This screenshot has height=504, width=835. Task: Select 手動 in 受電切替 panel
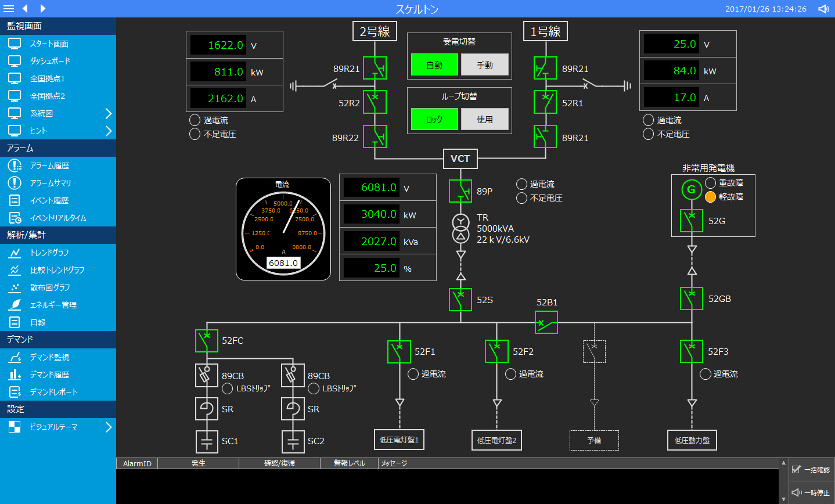pyautogui.click(x=485, y=65)
